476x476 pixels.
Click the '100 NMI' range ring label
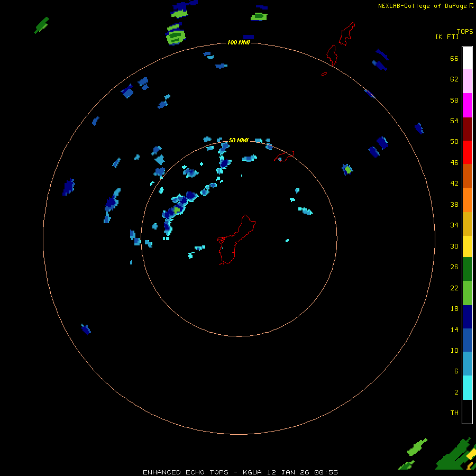coord(239,42)
